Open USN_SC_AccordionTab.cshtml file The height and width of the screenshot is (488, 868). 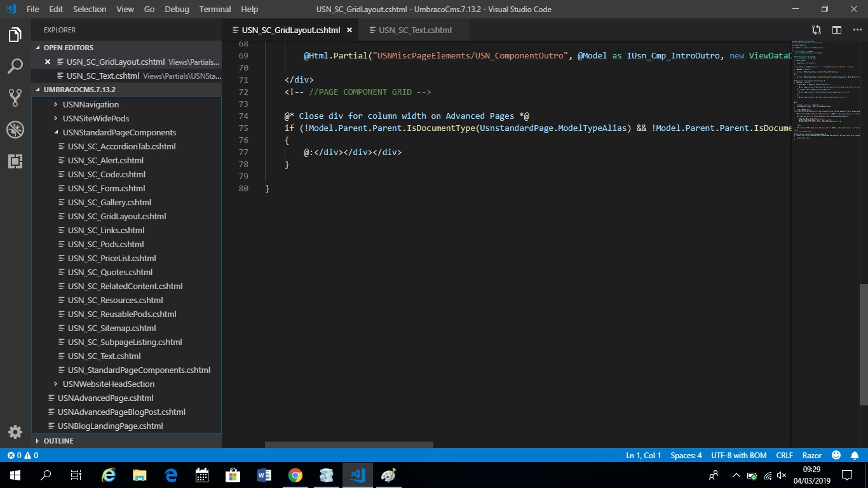click(x=121, y=146)
